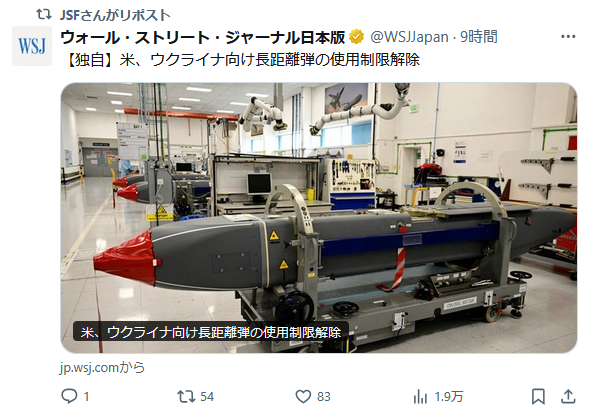589x414 pixels.
Task: Click the image caption headline overlay
Action: tap(211, 332)
